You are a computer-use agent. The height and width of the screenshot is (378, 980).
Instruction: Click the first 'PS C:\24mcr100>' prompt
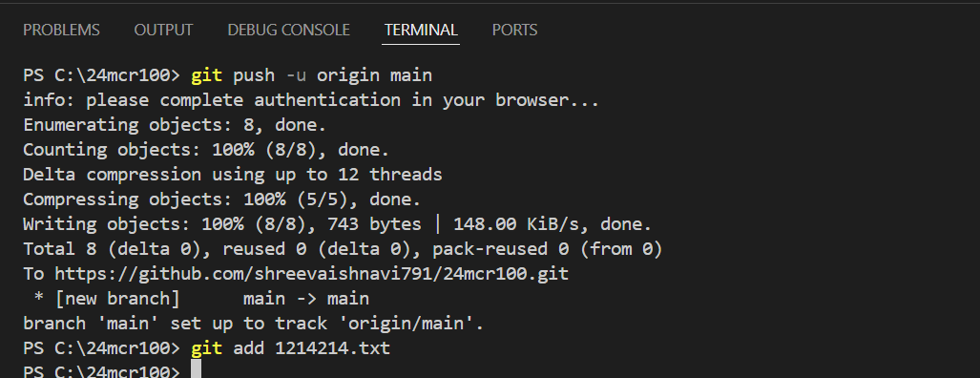click(x=102, y=75)
